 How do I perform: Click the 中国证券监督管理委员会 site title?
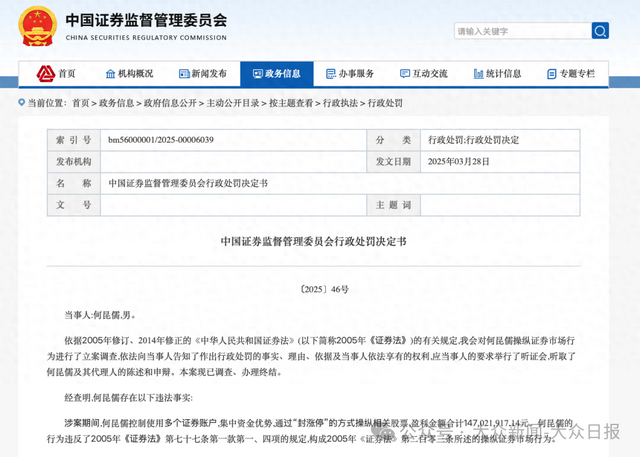[146, 20]
